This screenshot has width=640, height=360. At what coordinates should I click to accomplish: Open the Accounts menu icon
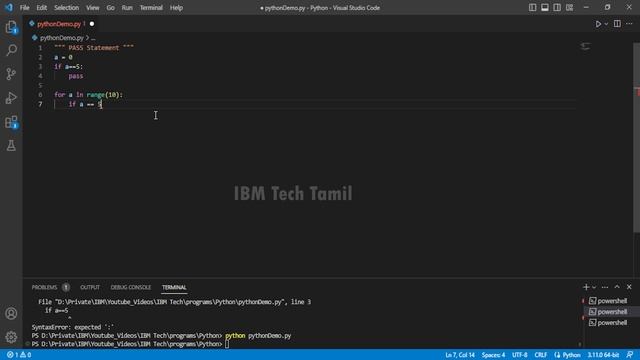tap(11, 313)
